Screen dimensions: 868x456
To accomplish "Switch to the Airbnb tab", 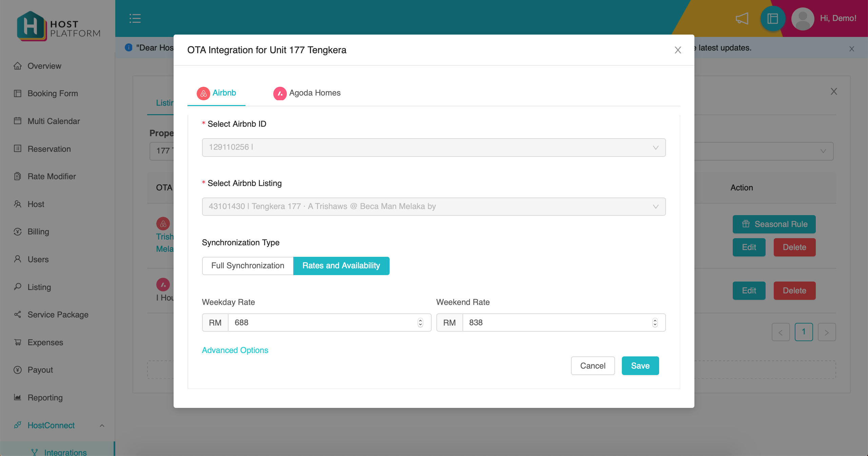I will [x=216, y=93].
